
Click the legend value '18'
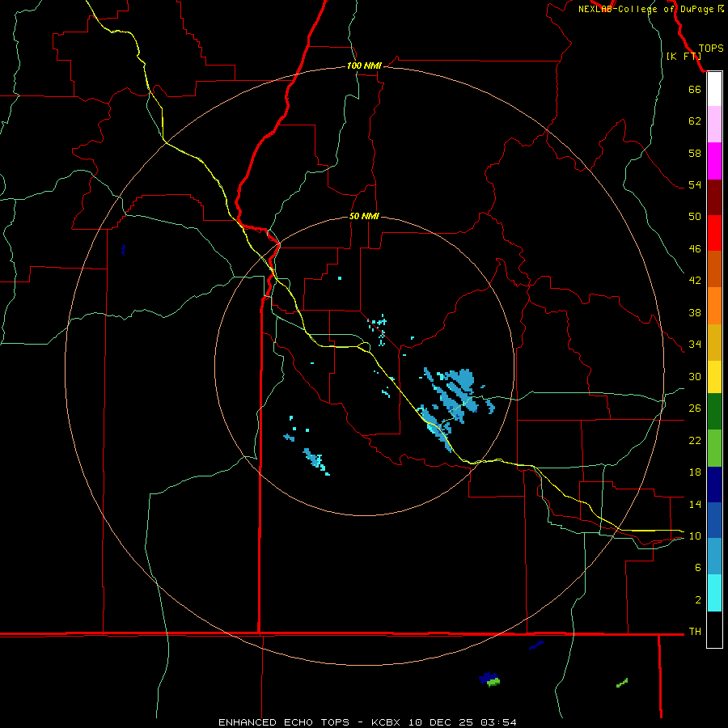tap(695, 472)
